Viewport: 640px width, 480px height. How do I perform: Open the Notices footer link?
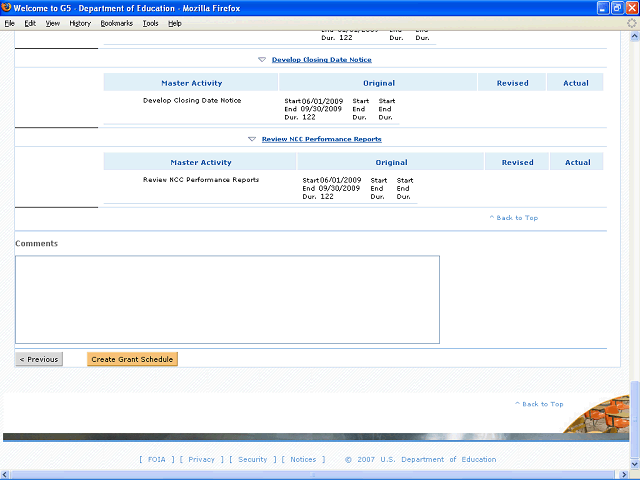pos(303,460)
